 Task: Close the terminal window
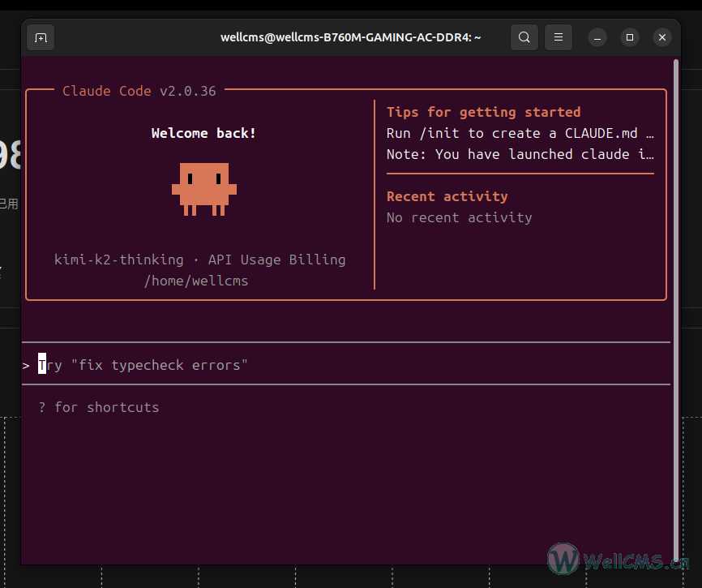coord(662,37)
